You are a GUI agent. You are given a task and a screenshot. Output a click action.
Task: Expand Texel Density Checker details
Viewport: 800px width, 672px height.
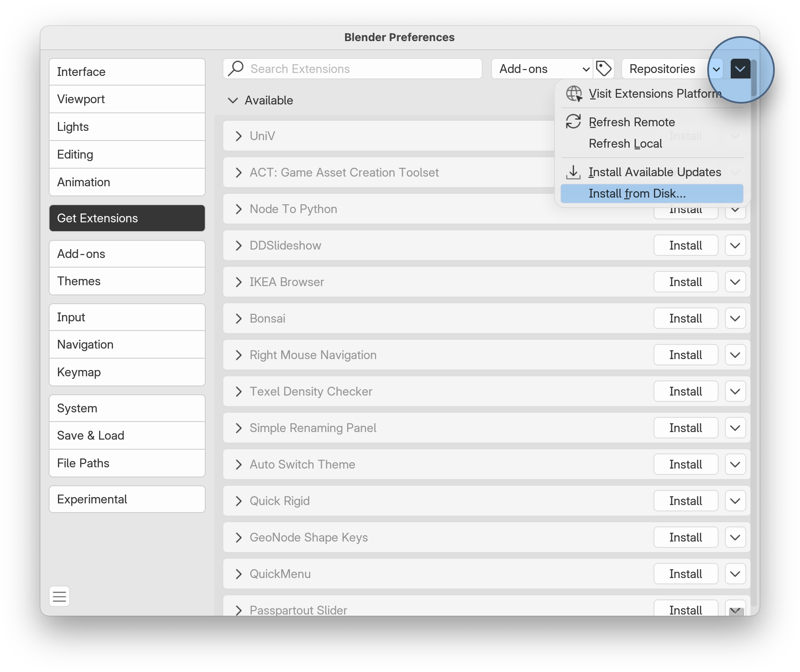pos(239,391)
